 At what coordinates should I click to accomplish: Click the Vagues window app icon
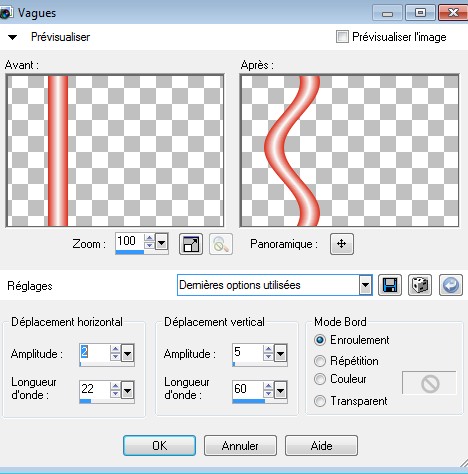pos(6,13)
